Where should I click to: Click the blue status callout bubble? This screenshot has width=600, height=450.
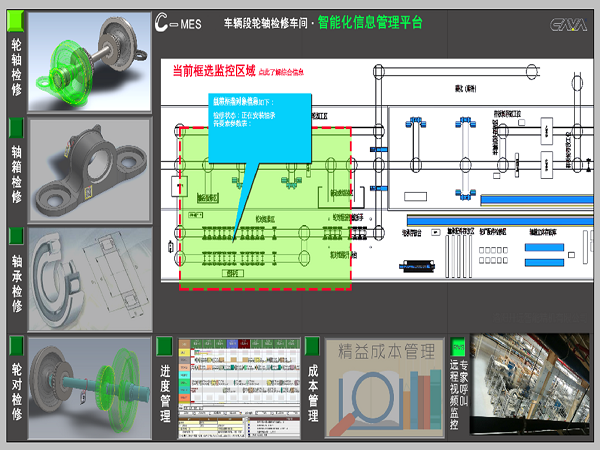[260, 129]
